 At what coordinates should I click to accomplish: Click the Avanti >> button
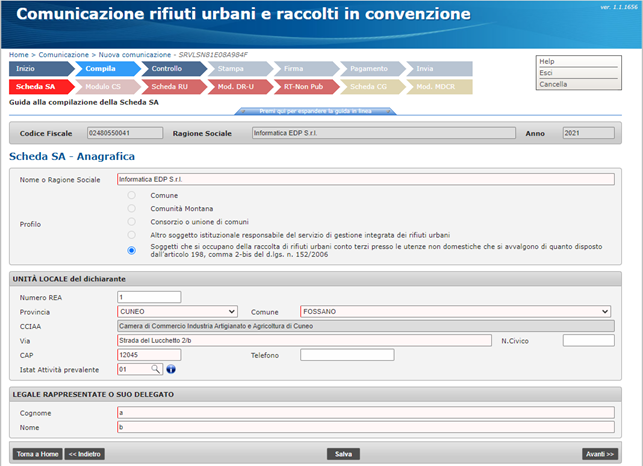click(x=599, y=454)
